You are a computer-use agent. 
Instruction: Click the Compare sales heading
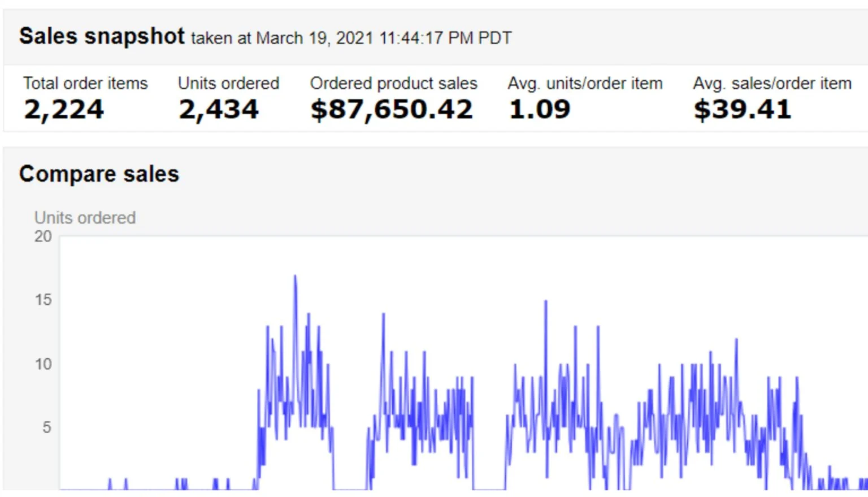pyautogui.click(x=99, y=174)
